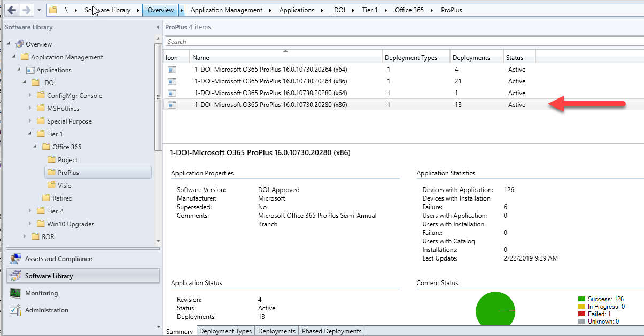Collapse the Application Management tree node

click(x=14, y=57)
